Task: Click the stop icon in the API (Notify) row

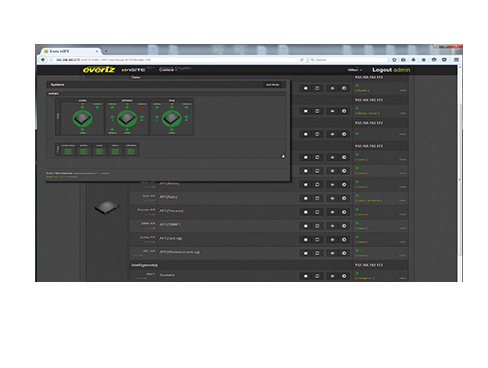Action: coord(306,198)
